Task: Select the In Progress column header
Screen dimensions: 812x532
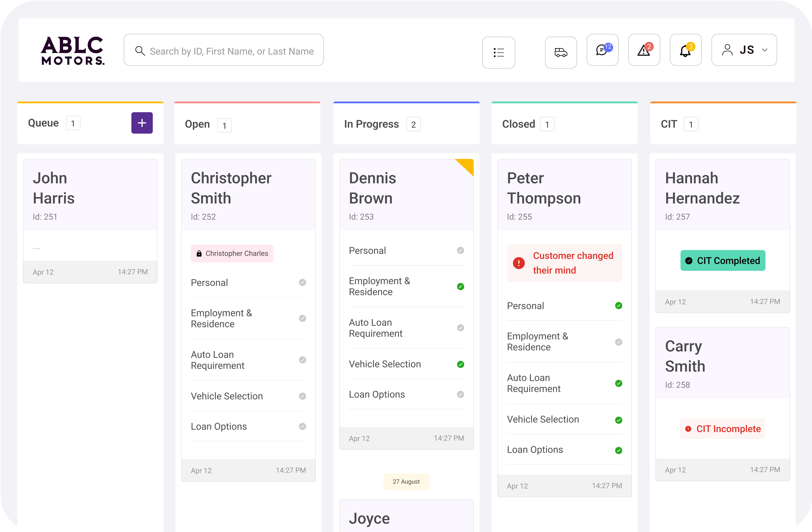Action: point(371,124)
